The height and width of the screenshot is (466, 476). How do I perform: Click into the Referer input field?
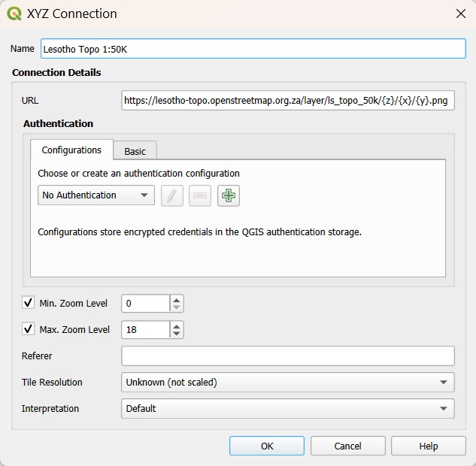[x=288, y=356]
